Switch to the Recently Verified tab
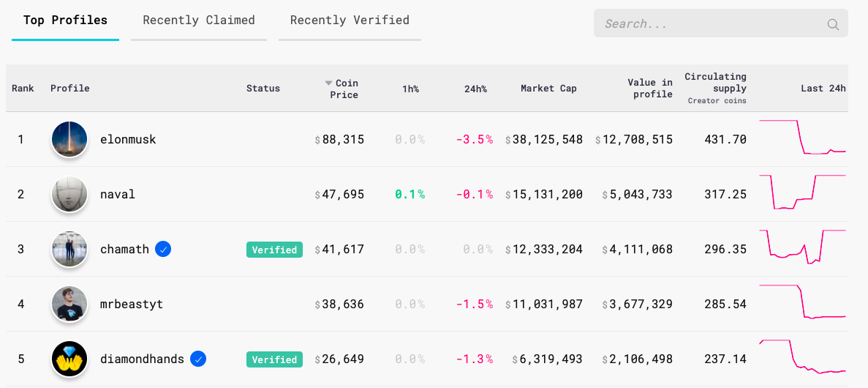 [350, 20]
